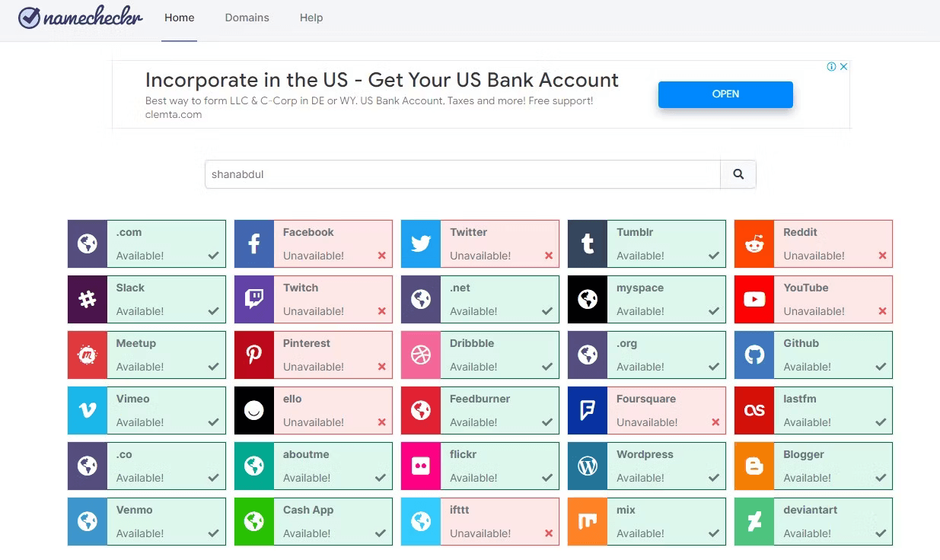Click the YouTube play icon
Screen dimensions: 940x560
[754, 300]
